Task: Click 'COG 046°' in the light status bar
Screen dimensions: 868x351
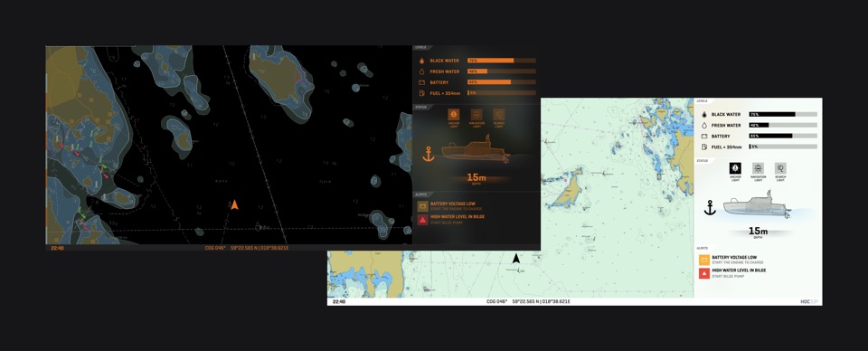Action: coord(497,302)
